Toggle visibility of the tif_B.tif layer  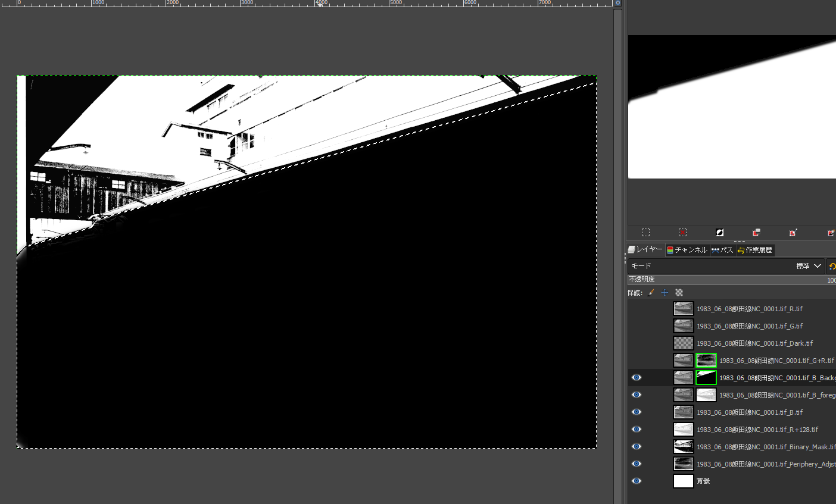point(637,412)
